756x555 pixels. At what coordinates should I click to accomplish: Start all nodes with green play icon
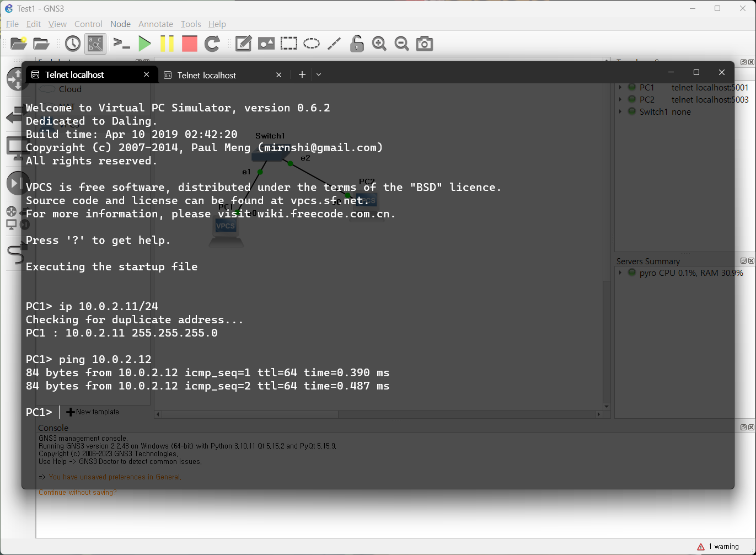144,44
